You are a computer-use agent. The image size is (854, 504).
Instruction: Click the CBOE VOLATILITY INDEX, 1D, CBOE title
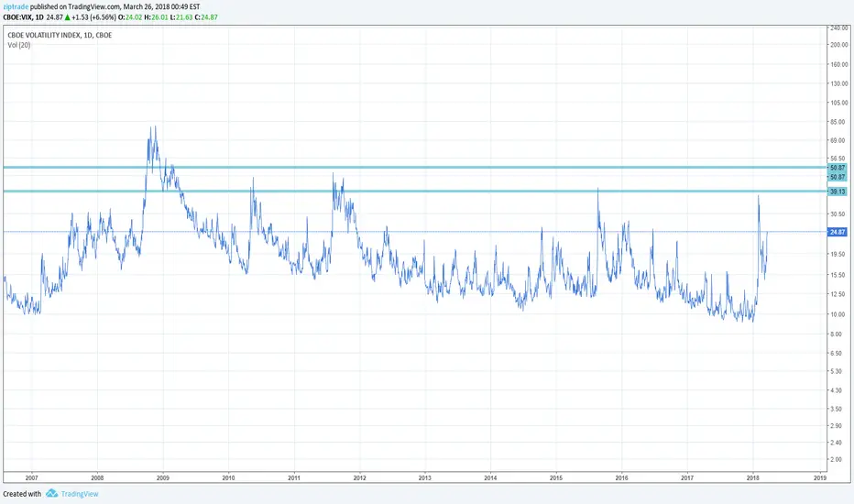coord(60,35)
